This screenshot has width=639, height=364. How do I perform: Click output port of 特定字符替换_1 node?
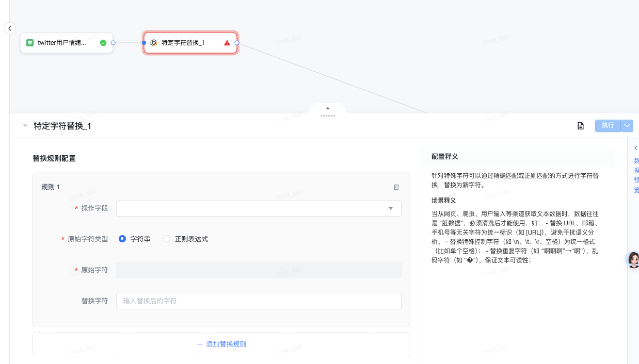(237, 43)
